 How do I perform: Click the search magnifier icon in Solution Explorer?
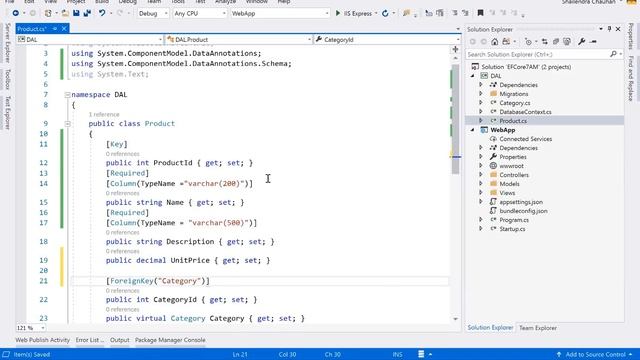[613, 54]
